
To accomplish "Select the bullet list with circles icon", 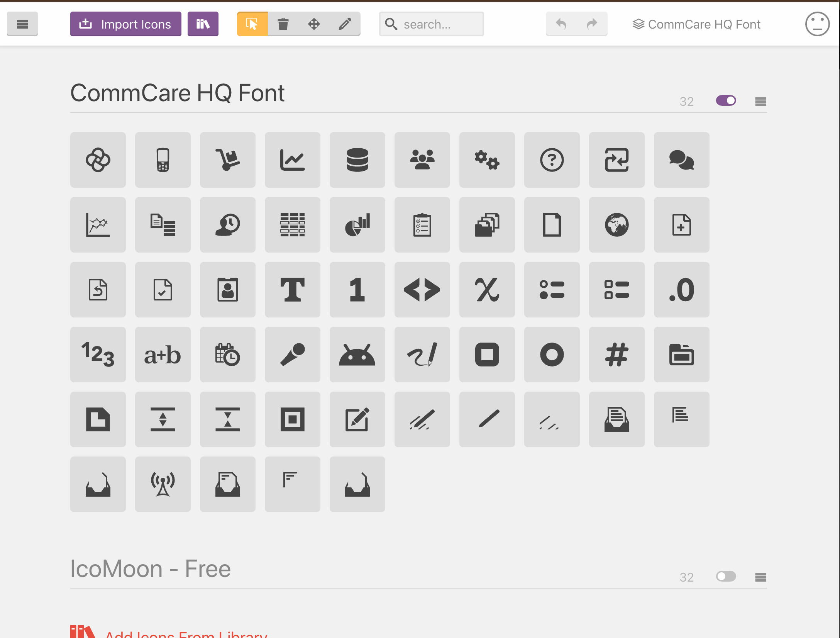I will click(x=552, y=290).
